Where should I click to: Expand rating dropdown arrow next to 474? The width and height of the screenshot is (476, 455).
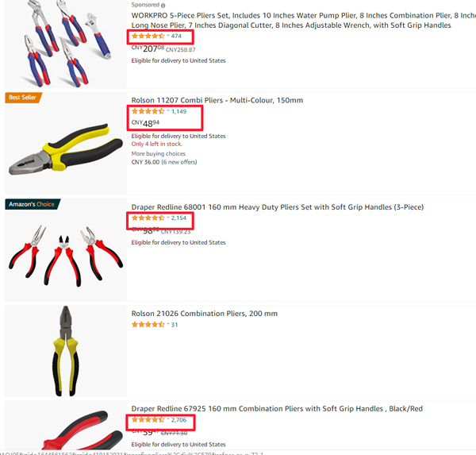(168, 36)
